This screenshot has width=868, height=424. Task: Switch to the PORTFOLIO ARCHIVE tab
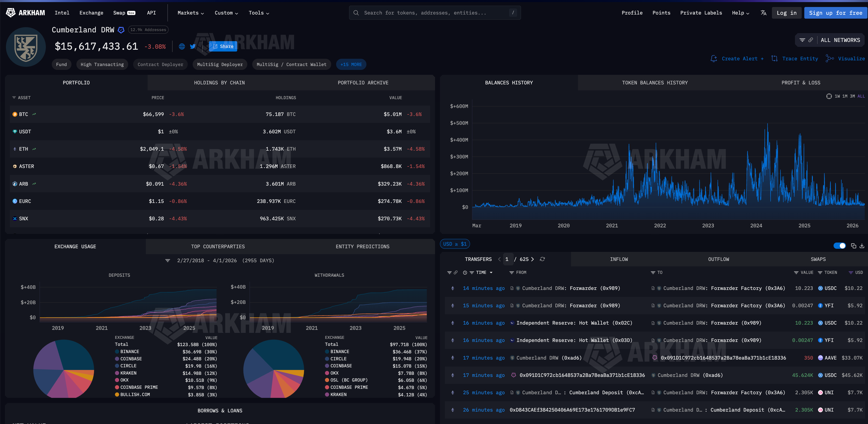[363, 83]
